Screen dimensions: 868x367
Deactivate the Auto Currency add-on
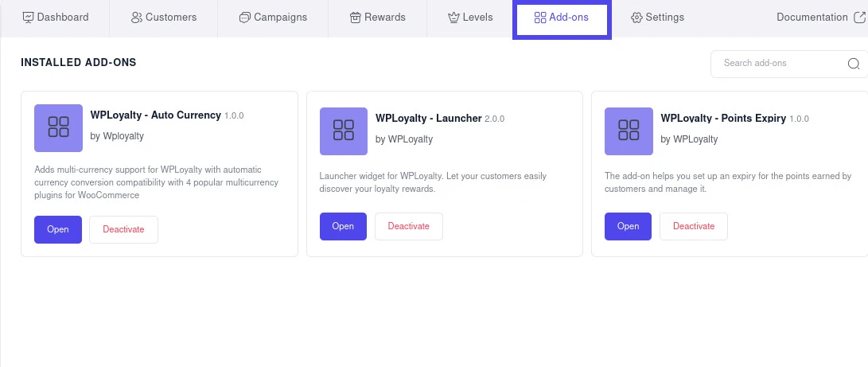[x=123, y=229]
